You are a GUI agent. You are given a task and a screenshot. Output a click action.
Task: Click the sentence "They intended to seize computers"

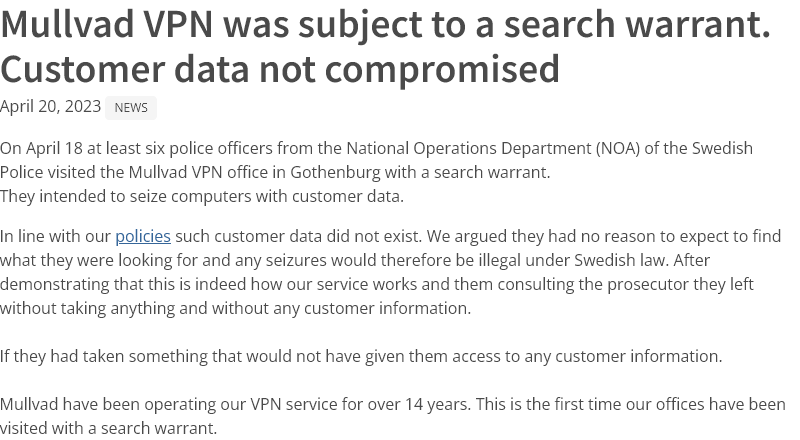click(x=202, y=196)
